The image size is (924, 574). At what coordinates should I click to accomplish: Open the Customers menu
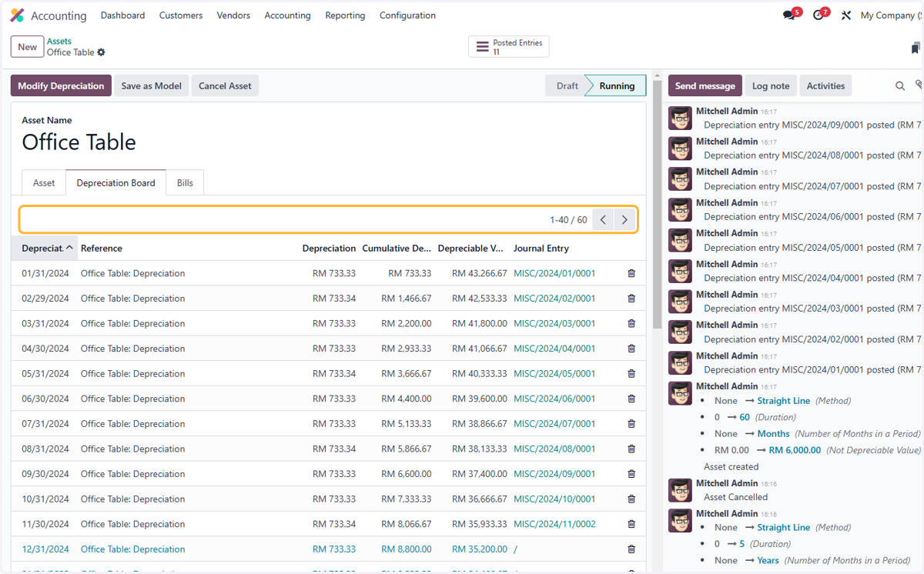click(x=181, y=15)
